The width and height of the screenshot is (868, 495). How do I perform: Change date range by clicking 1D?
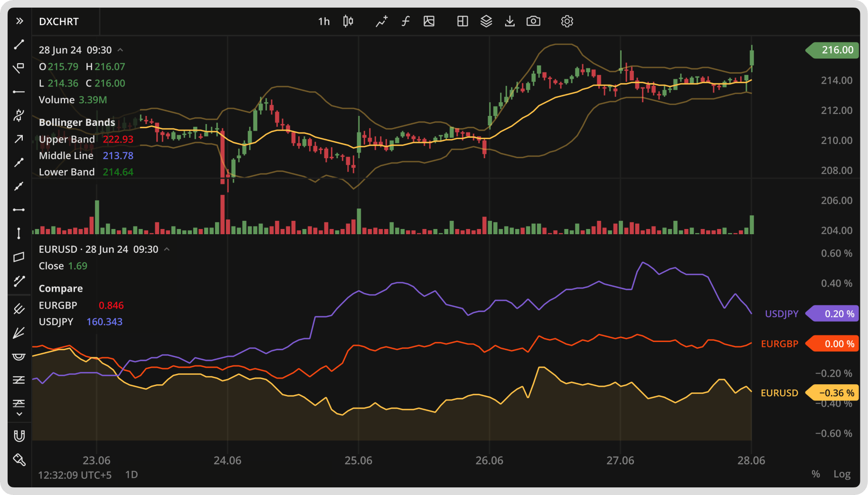pyautogui.click(x=132, y=475)
